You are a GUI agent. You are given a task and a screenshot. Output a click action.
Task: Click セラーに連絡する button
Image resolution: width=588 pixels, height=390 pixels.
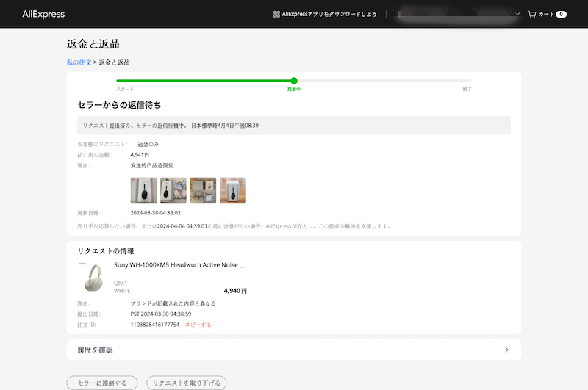102,383
